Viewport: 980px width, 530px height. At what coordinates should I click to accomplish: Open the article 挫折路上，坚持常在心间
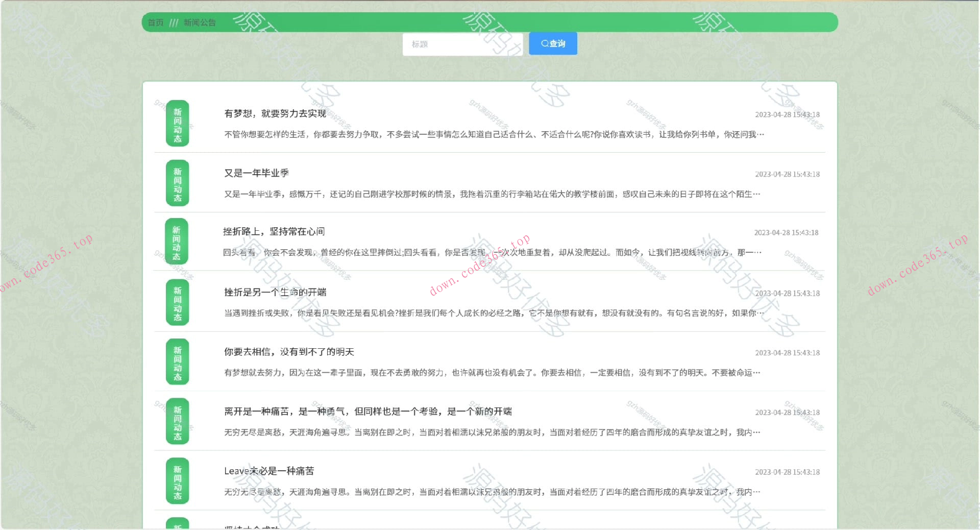point(274,231)
